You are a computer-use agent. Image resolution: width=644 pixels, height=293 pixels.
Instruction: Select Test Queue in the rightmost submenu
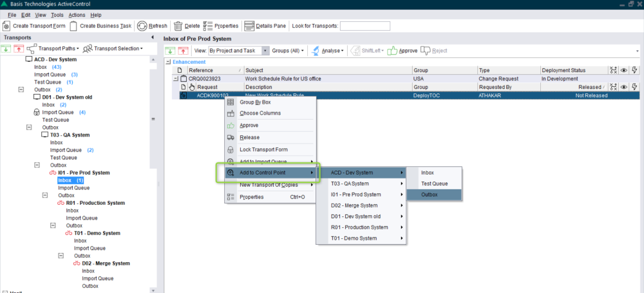point(434,184)
